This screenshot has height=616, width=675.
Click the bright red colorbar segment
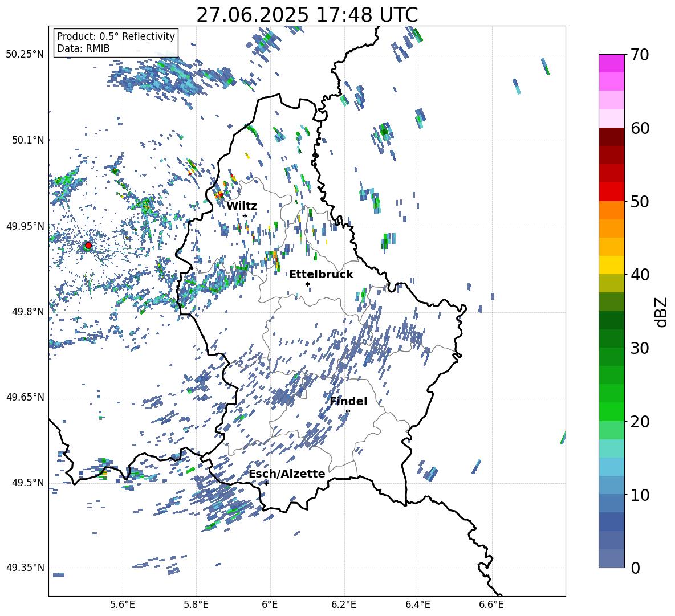(x=611, y=192)
